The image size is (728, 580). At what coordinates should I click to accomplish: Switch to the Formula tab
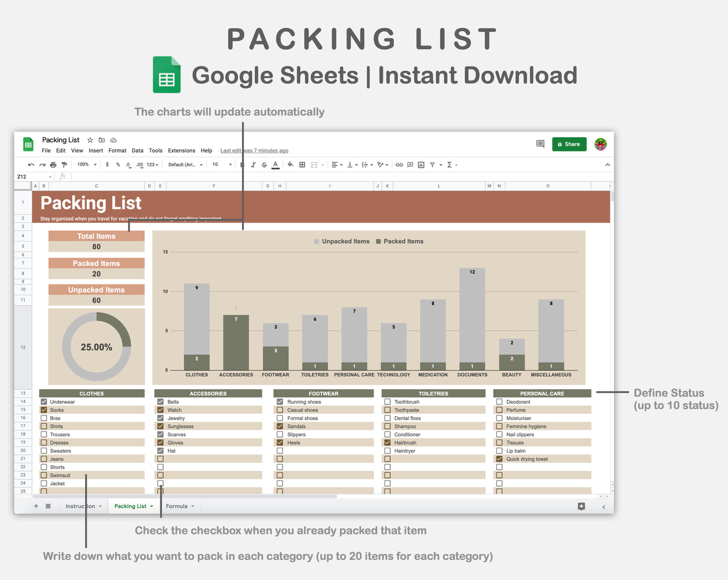(x=177, y=506)
